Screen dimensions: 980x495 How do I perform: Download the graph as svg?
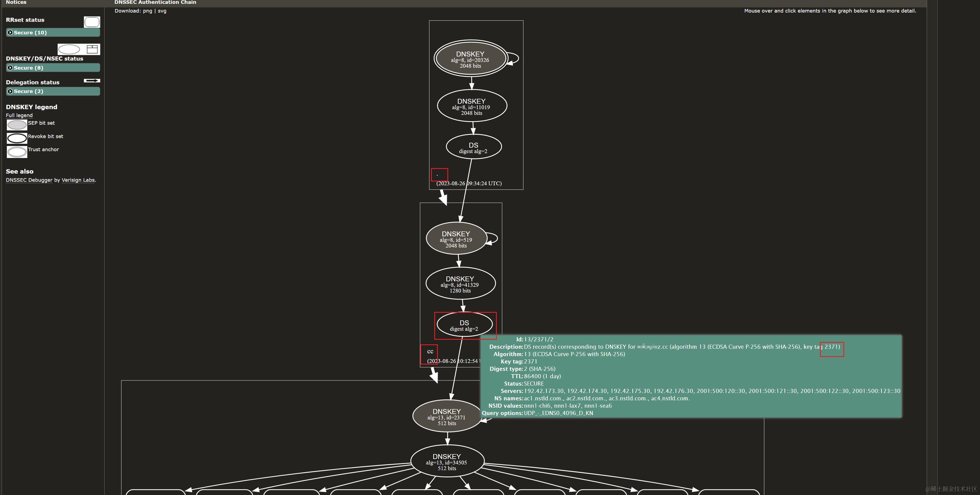pyautogui.click(x=162, y=11)
